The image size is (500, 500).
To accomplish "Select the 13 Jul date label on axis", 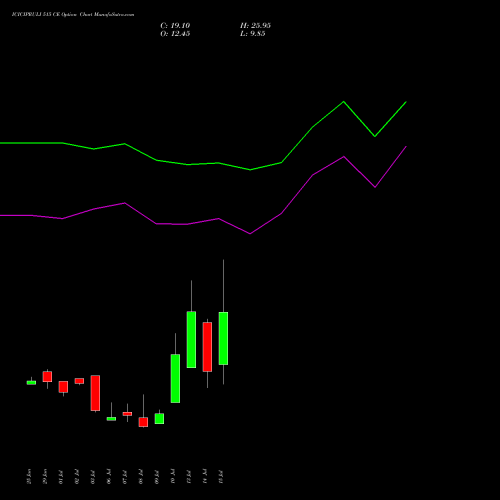I will coord(189,476).
